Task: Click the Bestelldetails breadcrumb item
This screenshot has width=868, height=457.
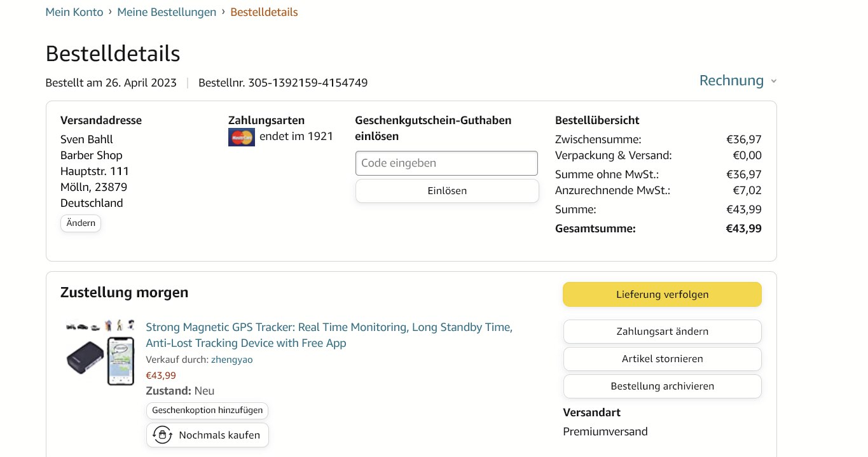Action: pos(264,12)
